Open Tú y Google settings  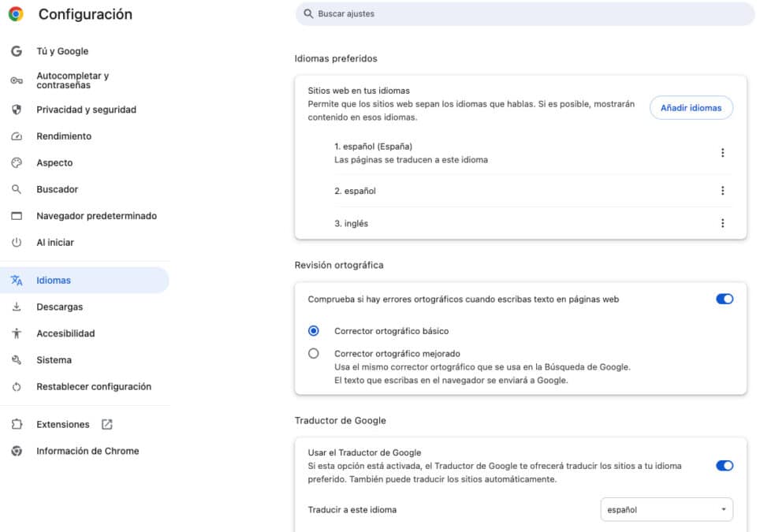(x=62, y=51)
